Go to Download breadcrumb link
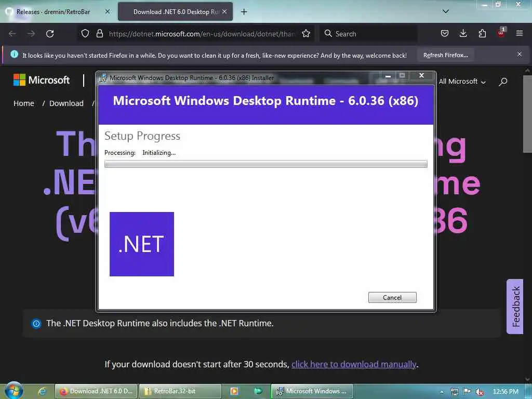This screenshot has width=532, height=399. [x=66, y=103]
